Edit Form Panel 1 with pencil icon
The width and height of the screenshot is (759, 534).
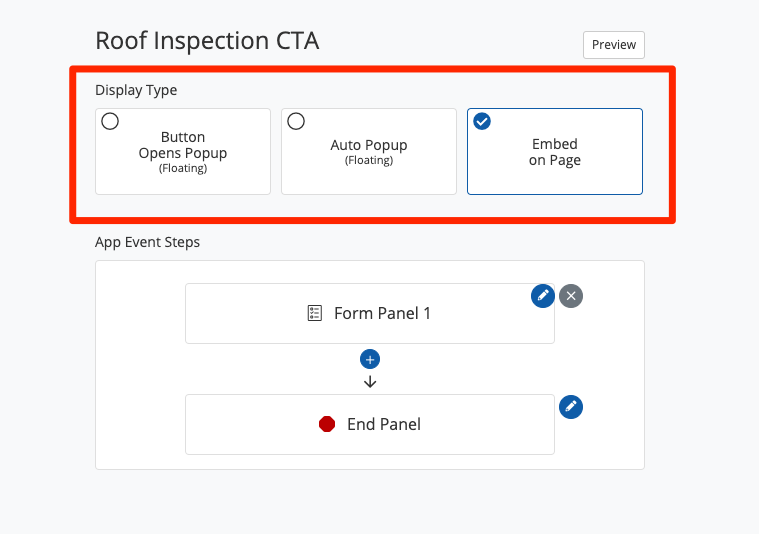(542, 295)
